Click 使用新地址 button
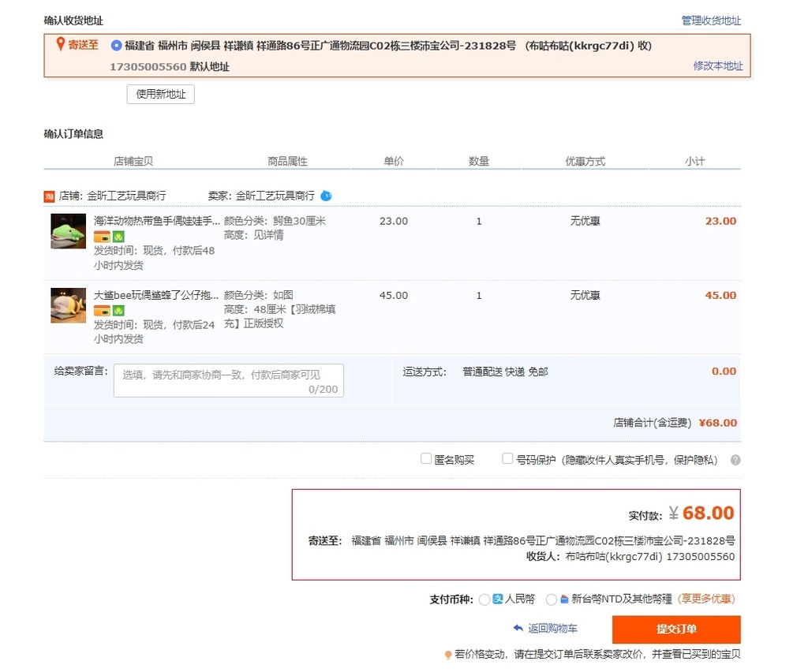Viewport: 808px width, 672px height. tap(161, 94)
